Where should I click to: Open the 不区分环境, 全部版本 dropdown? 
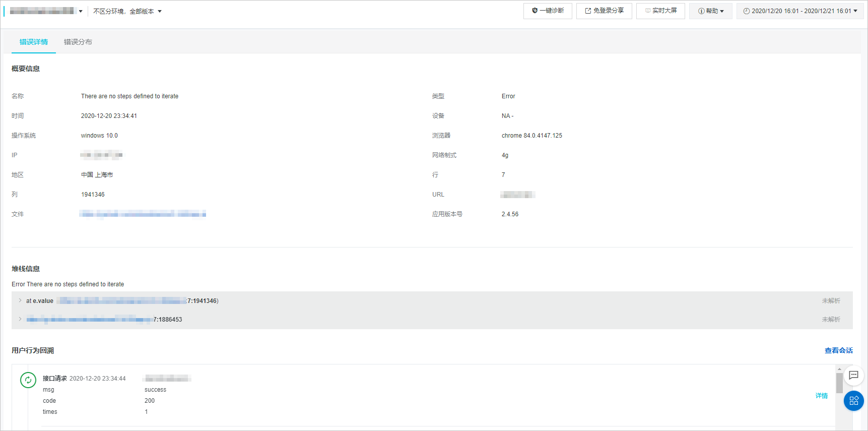point(127,12)
